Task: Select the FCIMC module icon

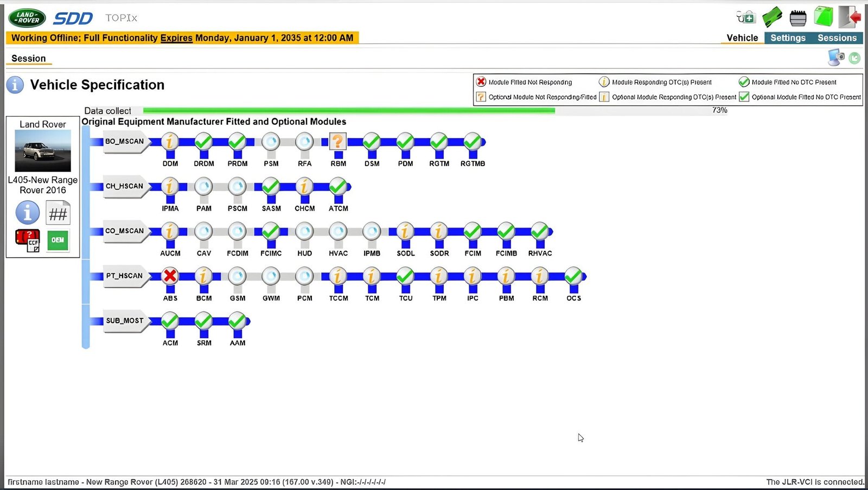Action: point(271,232)
